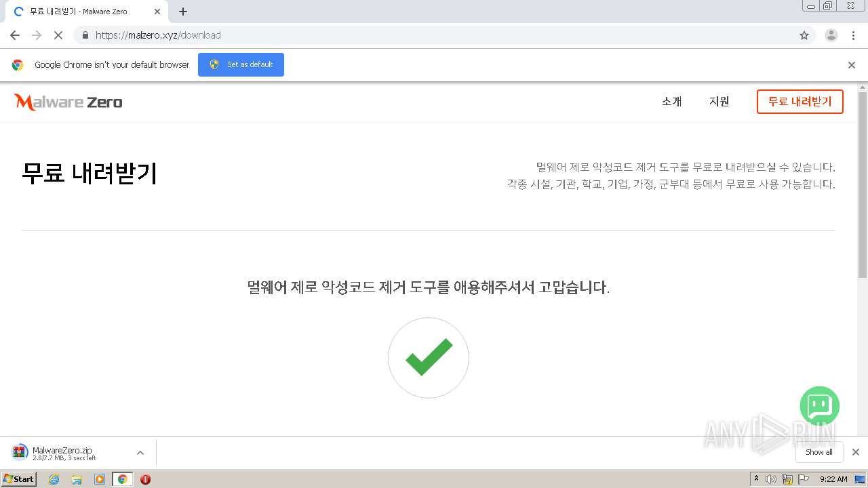Click the network tray icon
Screen dimensions: 868x488
[x=787, y=479]
